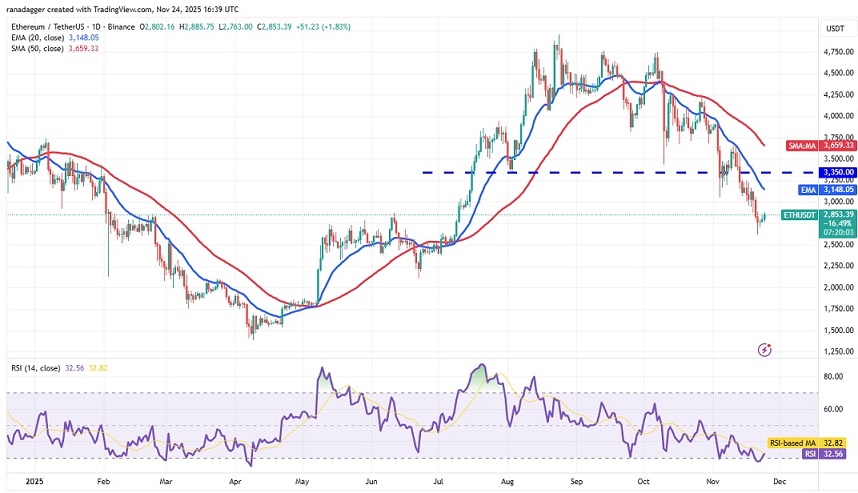Screen dimensions: 858x493
Task: Click the lightning bolt replay icon
Action: pyautogui.click(x=765, y=349)
